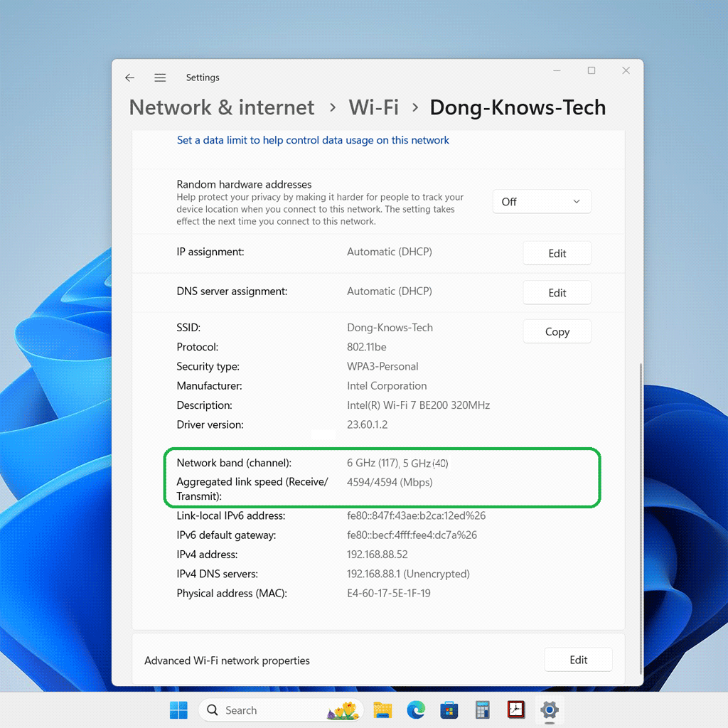
Task: Select IPv6 default gateway value
Action: pyautogui.click(x=412, y=535)
